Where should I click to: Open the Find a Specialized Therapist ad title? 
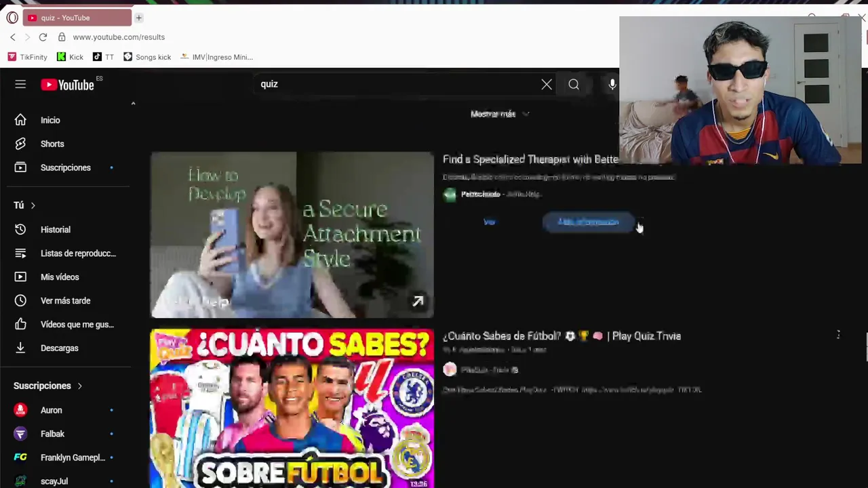[530, 159]
